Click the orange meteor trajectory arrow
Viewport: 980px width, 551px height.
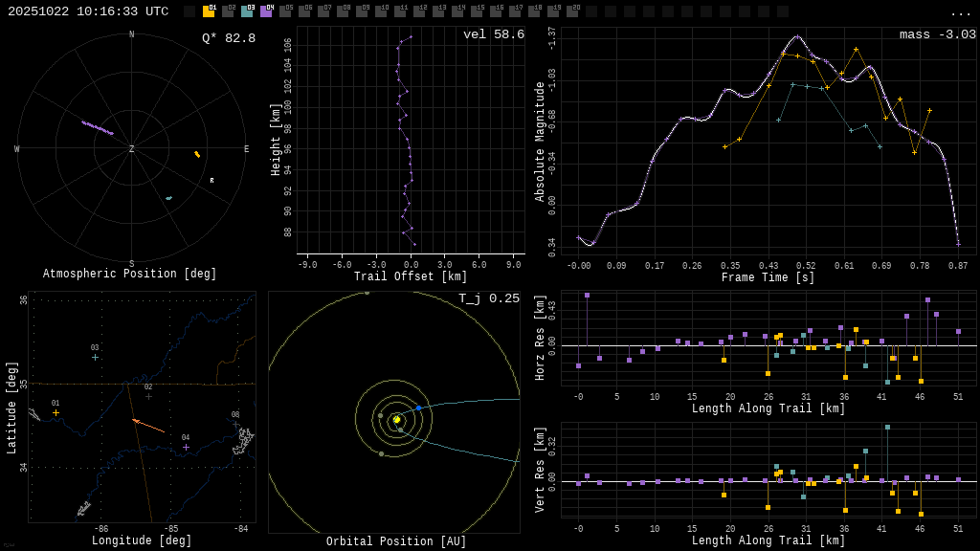147,425
